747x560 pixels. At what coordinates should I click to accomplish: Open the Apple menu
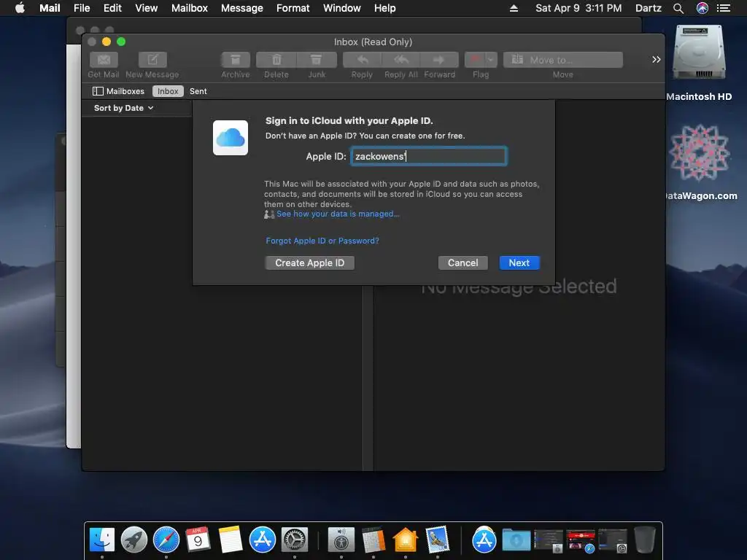point(20,8)
